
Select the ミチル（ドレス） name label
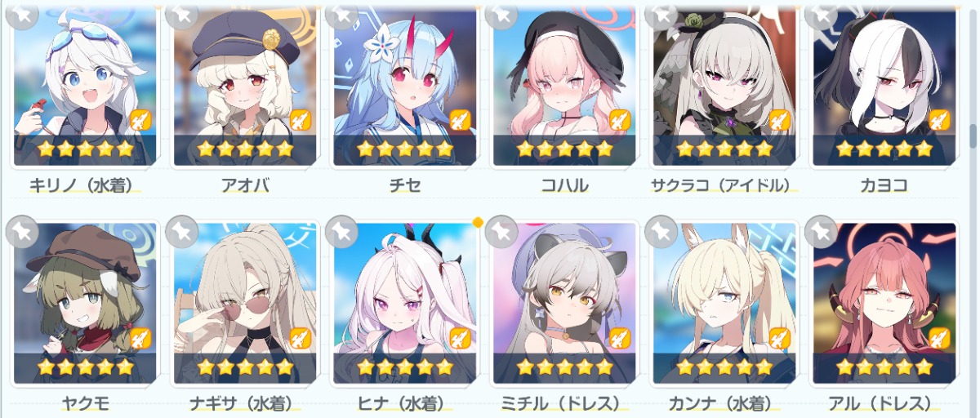point(563,403)
